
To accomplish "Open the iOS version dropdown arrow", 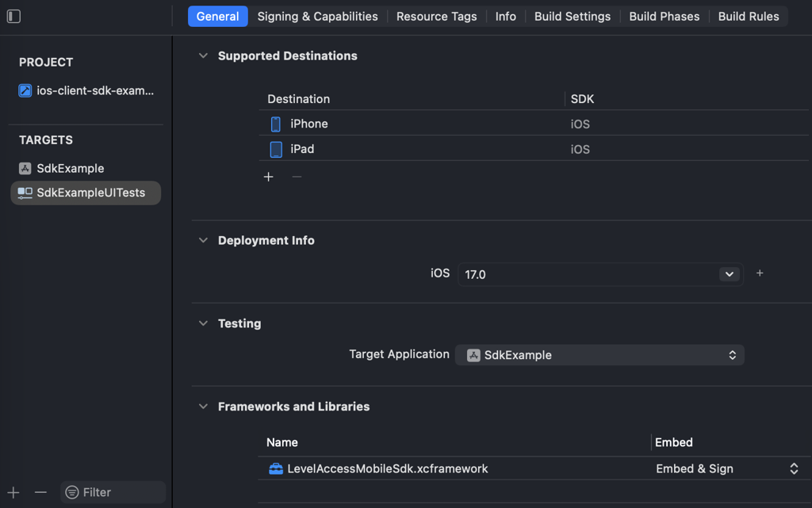I will click(x=730, y=274).
